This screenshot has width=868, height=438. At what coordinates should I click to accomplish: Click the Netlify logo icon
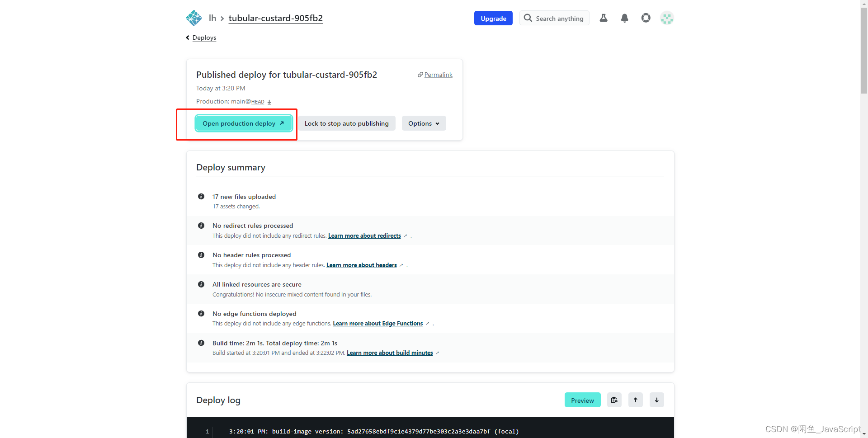194,18
